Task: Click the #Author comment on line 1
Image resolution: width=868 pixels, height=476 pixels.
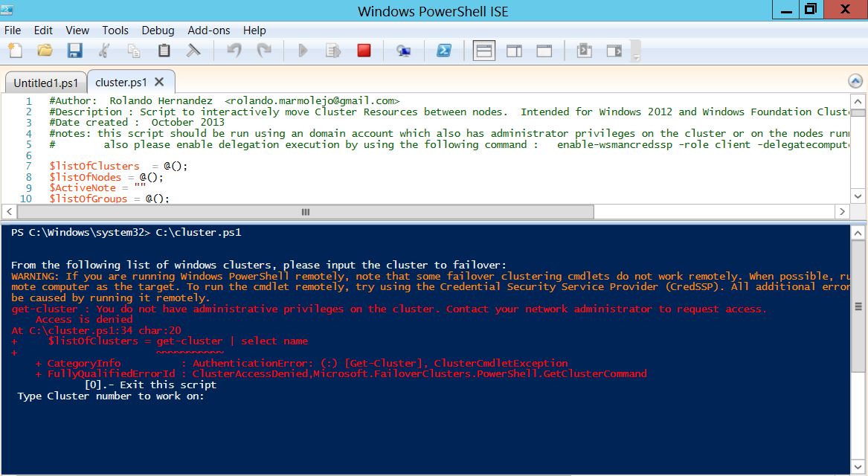Action: (224, 100)
